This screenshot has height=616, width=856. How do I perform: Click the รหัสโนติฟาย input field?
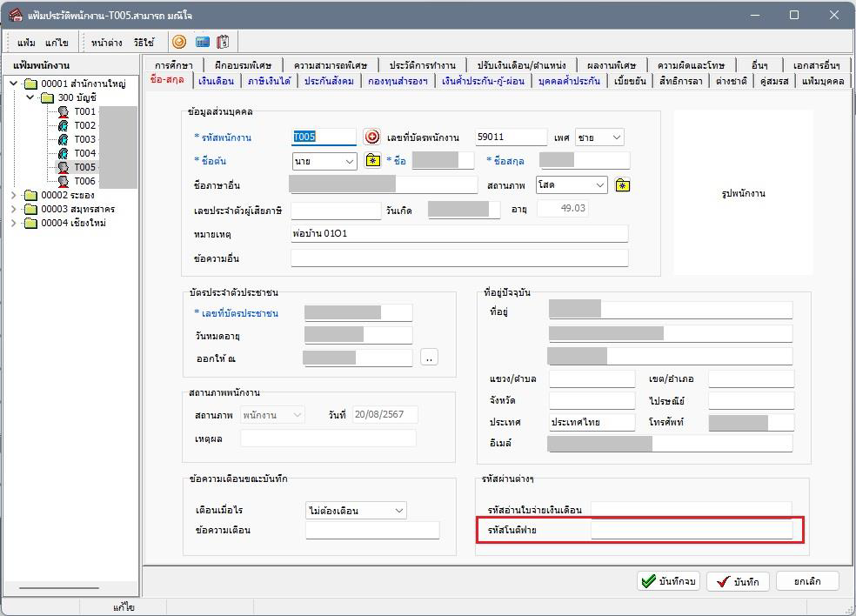pos(691,530)
